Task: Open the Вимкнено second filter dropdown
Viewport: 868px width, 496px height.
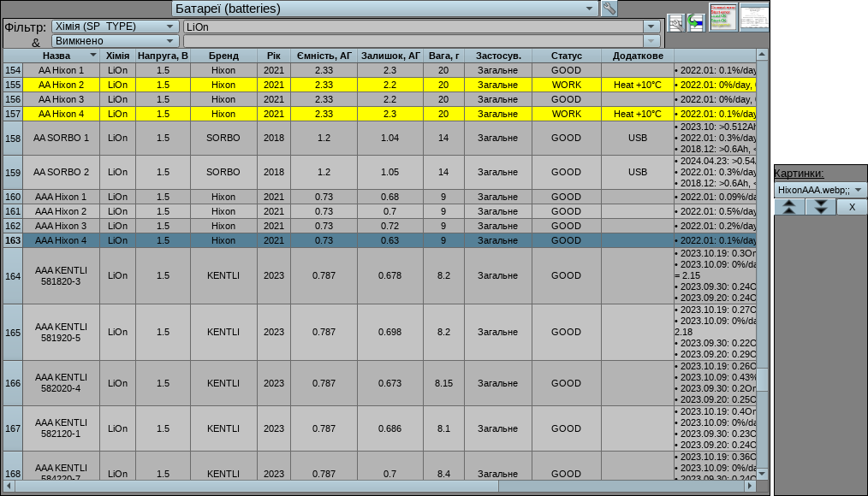Action: [x=169, y=41]
